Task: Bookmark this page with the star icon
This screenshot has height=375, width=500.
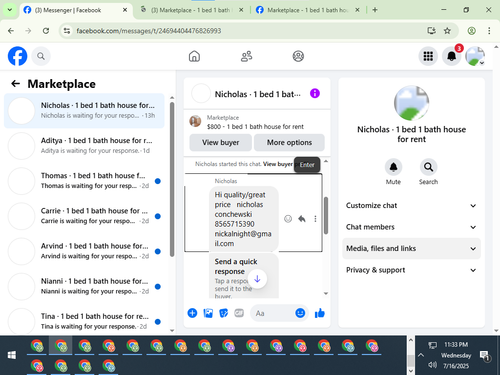Action: point(447,31)
